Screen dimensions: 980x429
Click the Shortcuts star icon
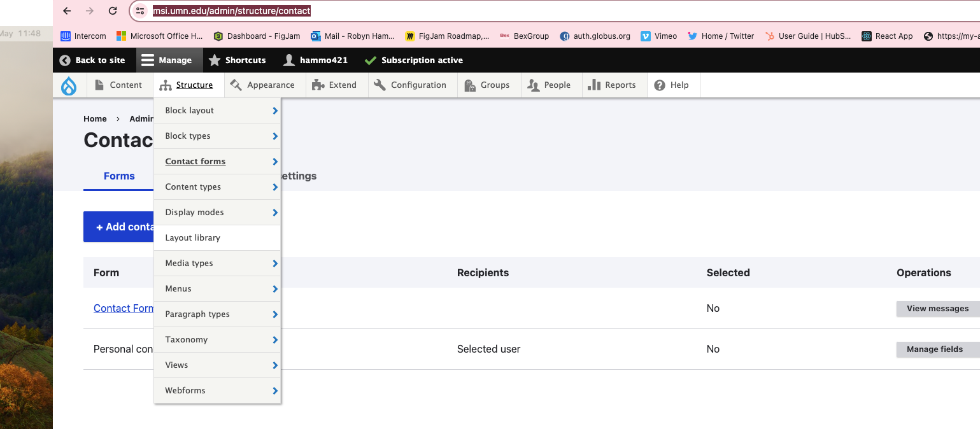pyautogui.click(x=215, y=60)
